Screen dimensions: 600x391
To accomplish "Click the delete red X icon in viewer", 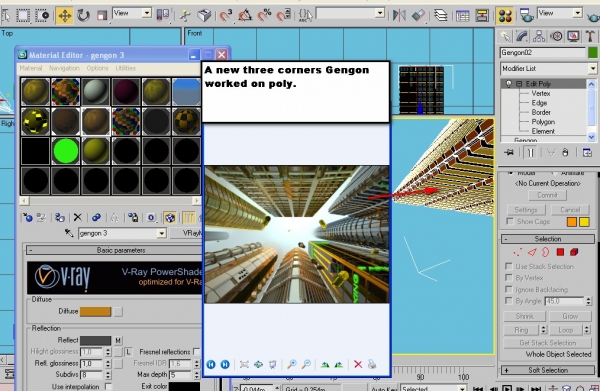I will pyautogui.click(x=358, y=364).
